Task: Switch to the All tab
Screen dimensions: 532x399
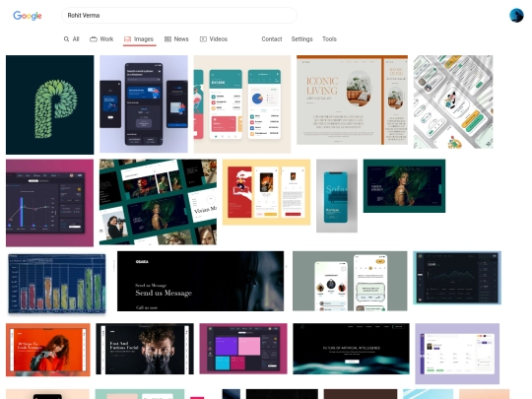Action: tap(72, 39)
